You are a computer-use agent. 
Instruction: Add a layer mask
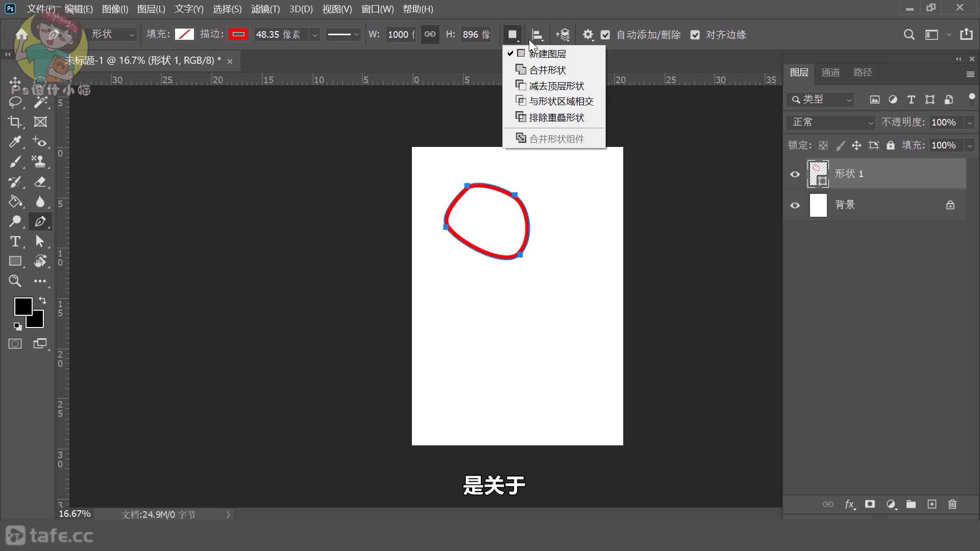pyautogui.click(x=870, y=504)
